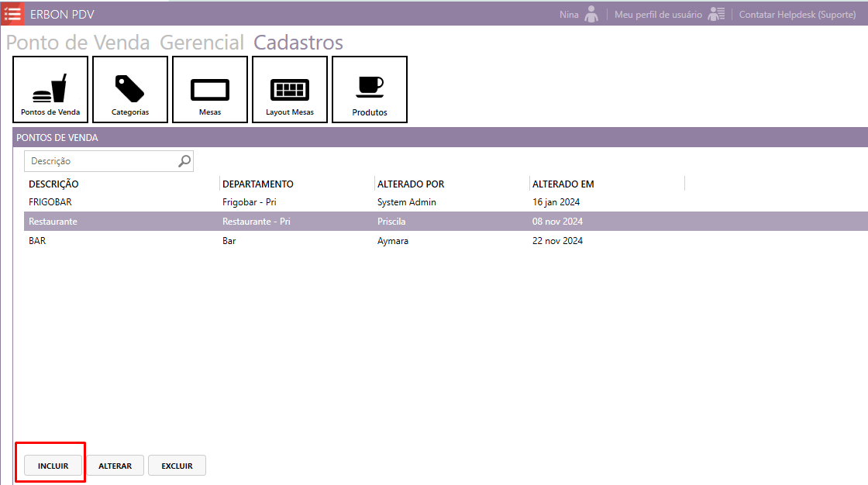Open the red hamburger menu icon
This screenshot has width=868, height=485.
point(12,14)
